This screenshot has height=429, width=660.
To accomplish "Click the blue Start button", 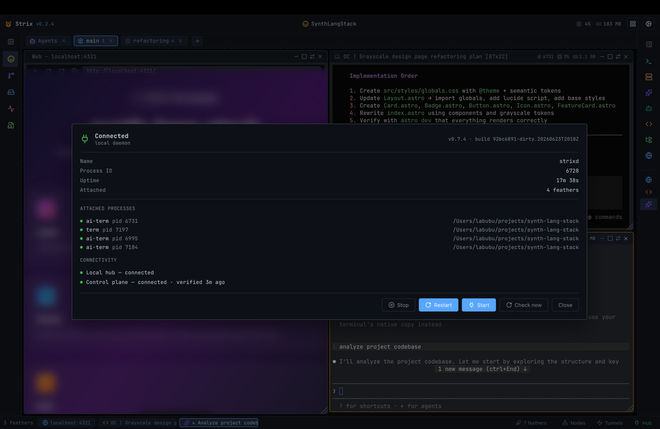I will tap(479, 305).
